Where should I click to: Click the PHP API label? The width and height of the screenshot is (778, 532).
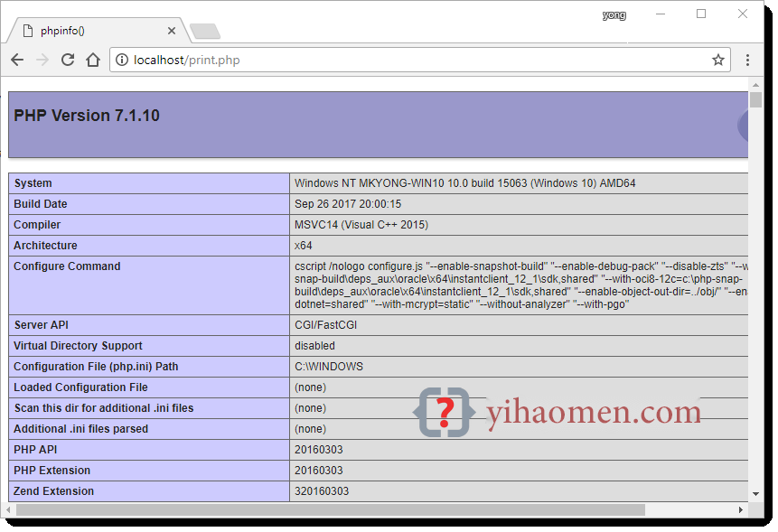pos(35,450)
